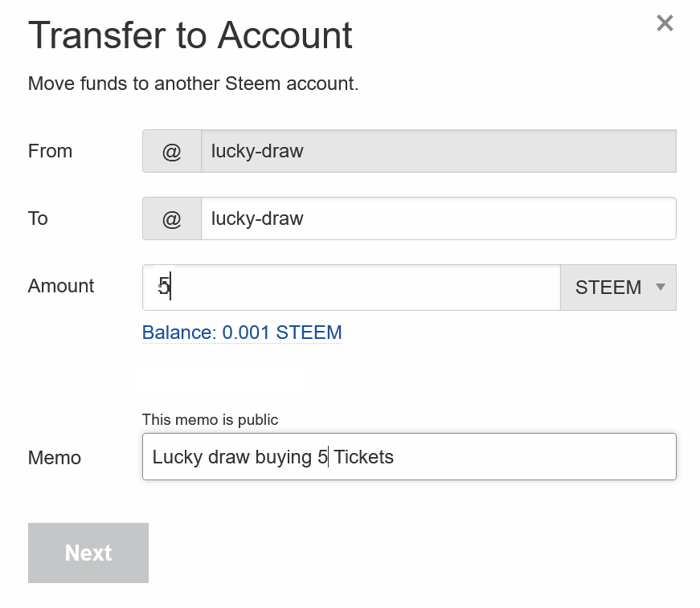Click inside the Memo text field

(409, 456)
